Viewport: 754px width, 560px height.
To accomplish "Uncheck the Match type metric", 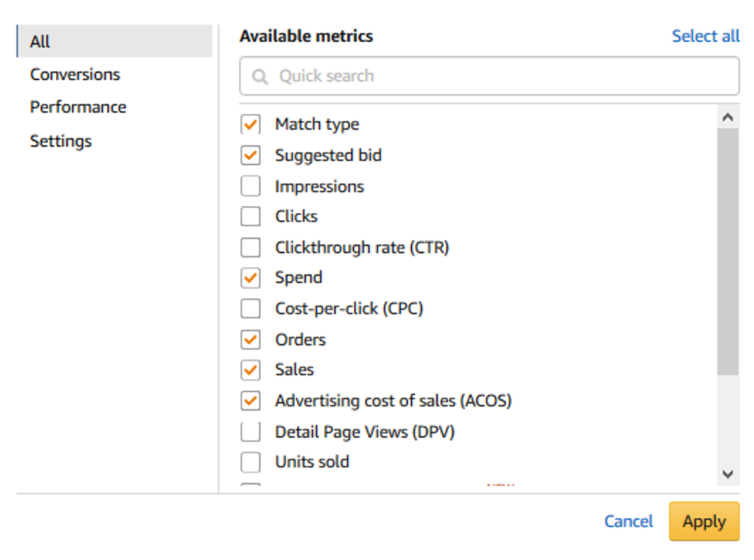I will click(x=250, y=124).
